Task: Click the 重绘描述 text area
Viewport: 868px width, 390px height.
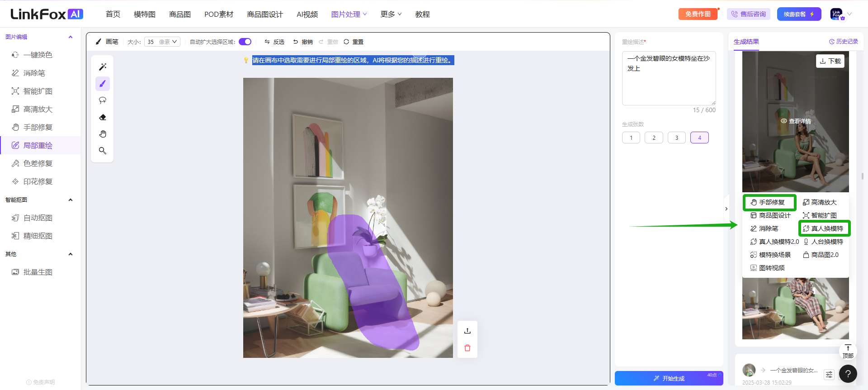Action: click(x=669, y=78)
